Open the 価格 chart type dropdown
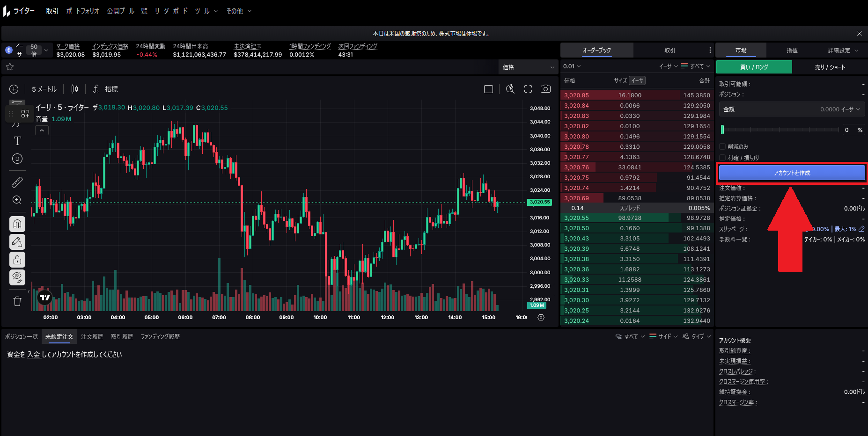The image size is (868, 436). (x=528, y=67)
